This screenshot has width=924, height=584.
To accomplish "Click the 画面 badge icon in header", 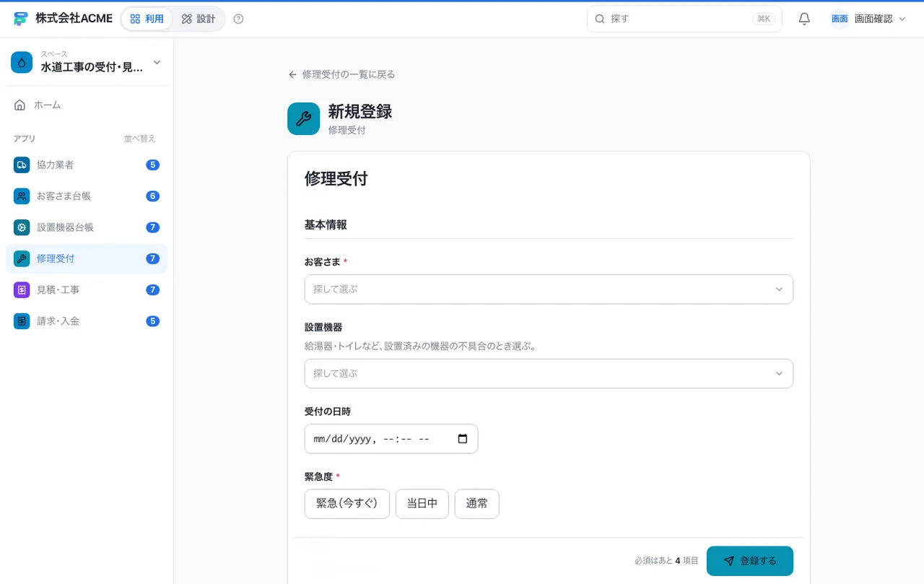I will 840,19.
